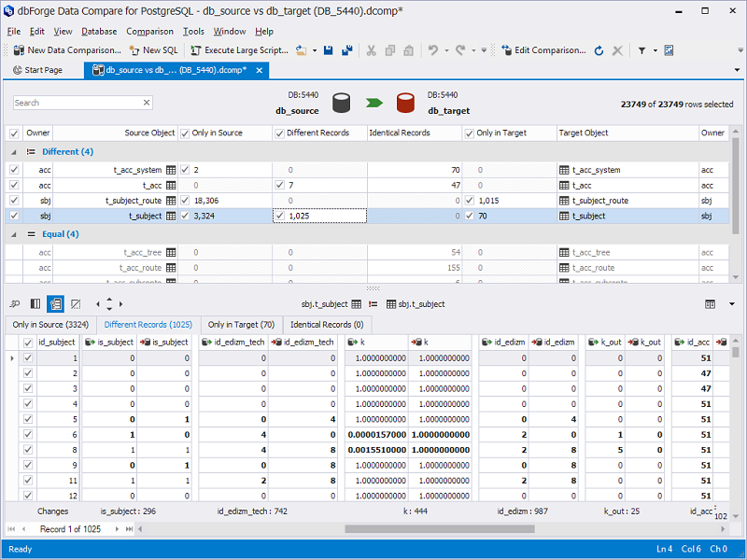Click the upper objects grid vertical scrollbar
Image resolution: width=747 pixels, height=560 pixels.
coord(736,186)
